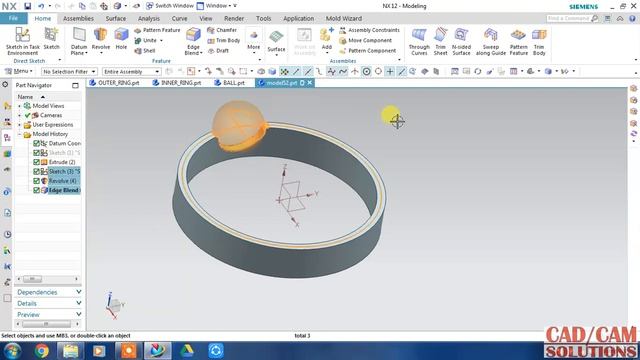The height and width of the screenshot is (360, 640).
Task: Toggle Datum Coordinate checkbox in Model History
Action: 36,143
